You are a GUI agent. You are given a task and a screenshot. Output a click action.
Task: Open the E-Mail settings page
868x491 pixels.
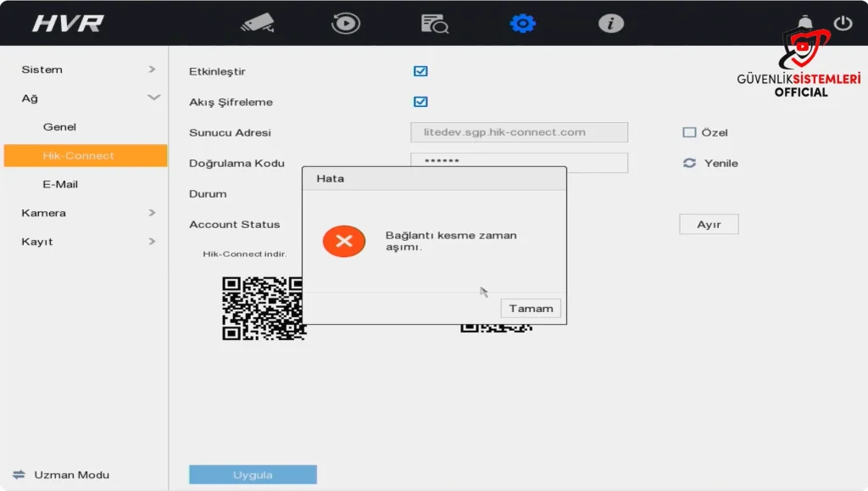pyautogui.click(x=60, y=184)
